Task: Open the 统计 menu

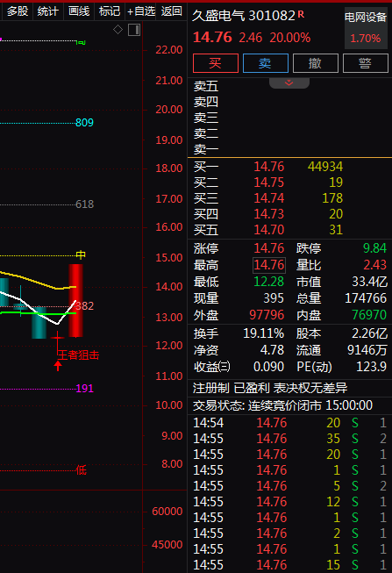Action: point(48,11)
